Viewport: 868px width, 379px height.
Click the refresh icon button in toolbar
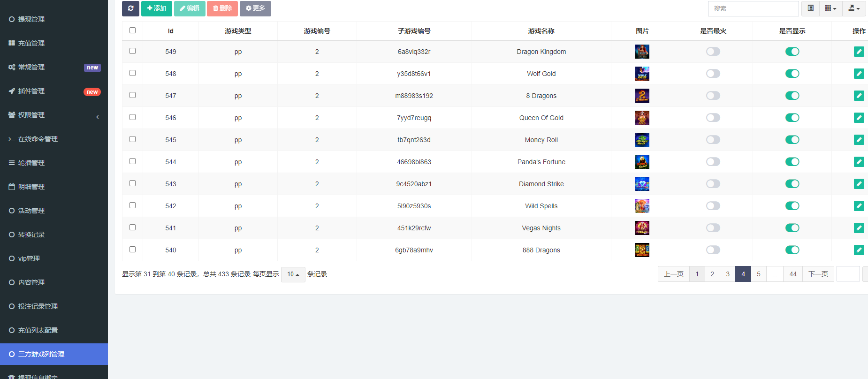click(130, 8)
